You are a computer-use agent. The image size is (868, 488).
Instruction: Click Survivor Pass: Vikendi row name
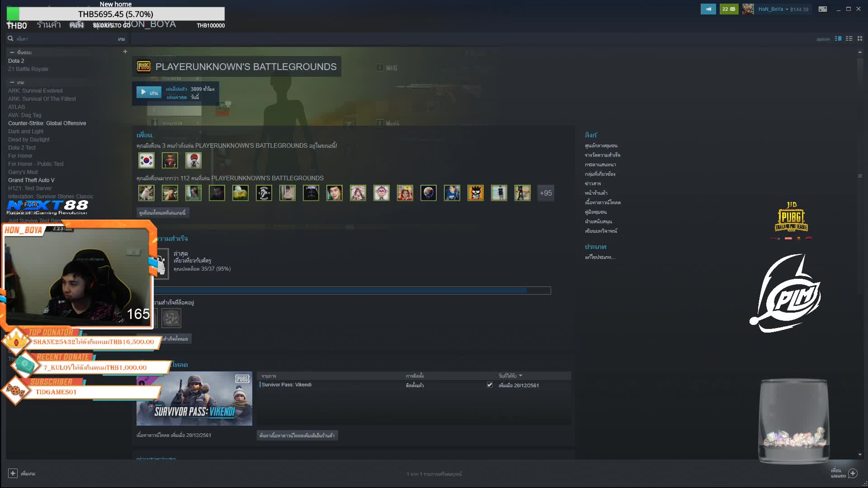coord(287,385)
